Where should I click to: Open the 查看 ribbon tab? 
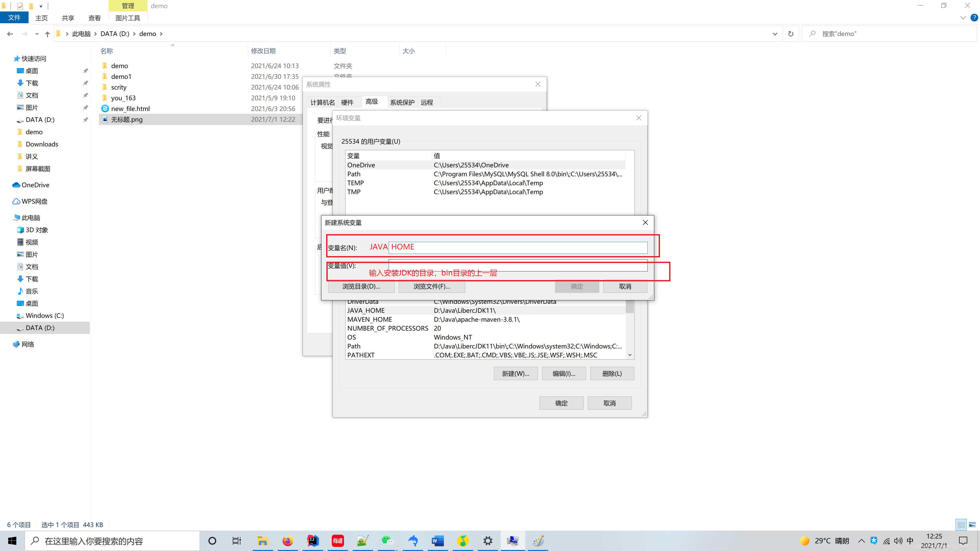tap(94, 18)
